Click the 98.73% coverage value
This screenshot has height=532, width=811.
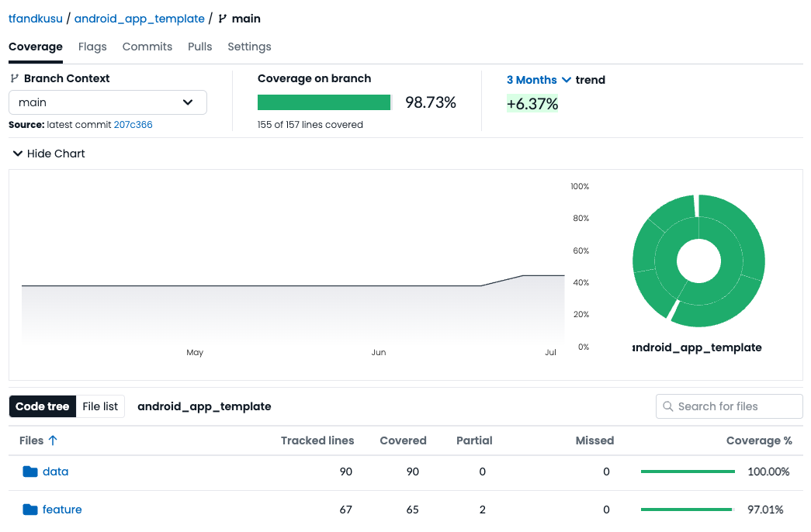pyautogui.click(x=431, y=102)
